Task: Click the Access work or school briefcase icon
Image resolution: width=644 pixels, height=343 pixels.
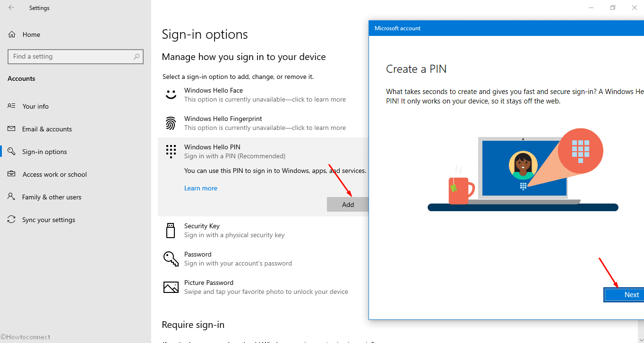Action: point(12,174)
